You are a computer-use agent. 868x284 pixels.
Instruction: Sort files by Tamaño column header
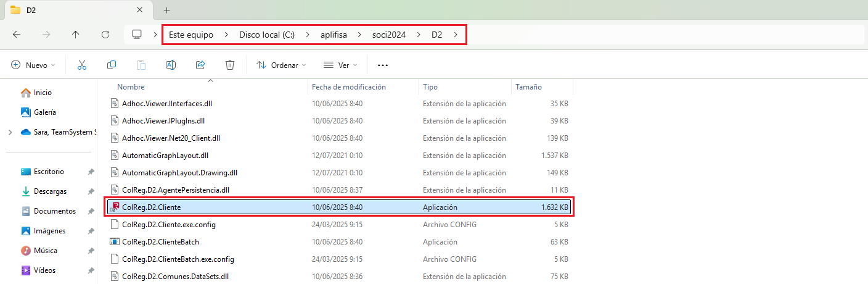click(x=528, y=87)
